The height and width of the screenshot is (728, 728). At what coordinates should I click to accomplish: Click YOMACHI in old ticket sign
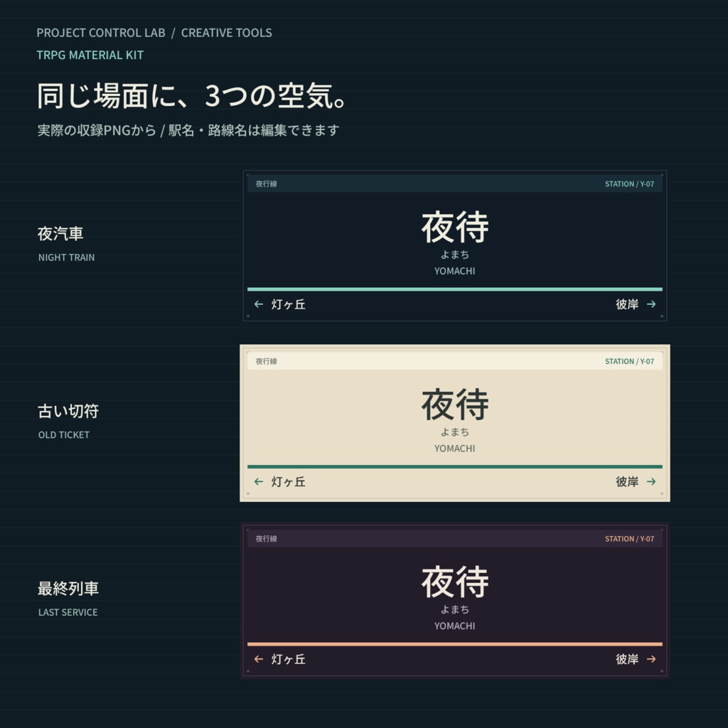click(454, 449)
